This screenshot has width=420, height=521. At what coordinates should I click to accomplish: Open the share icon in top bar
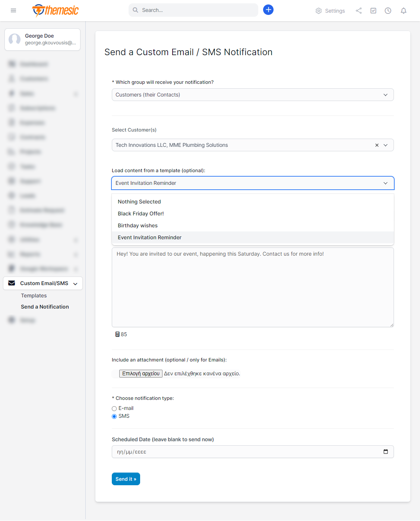pos(359,11)
